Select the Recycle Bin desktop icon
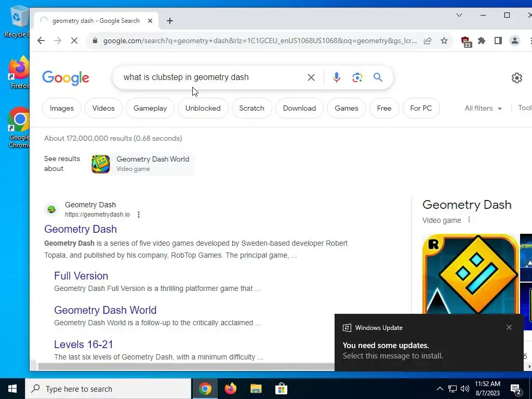This screenshot has height=399, width=532. (17, 22)
